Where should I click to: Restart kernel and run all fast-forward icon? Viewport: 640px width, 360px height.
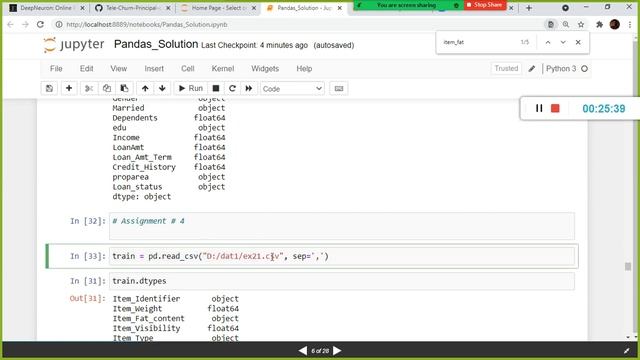point(249,88)
